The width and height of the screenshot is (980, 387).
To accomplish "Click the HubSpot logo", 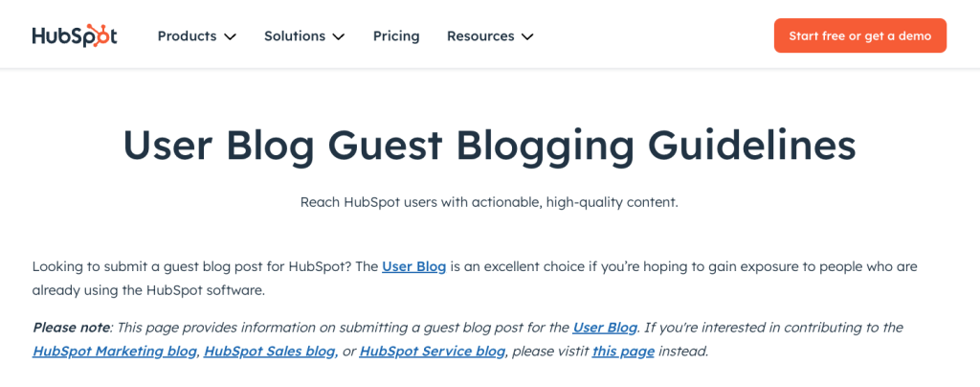I will click(x=74, y=35).
